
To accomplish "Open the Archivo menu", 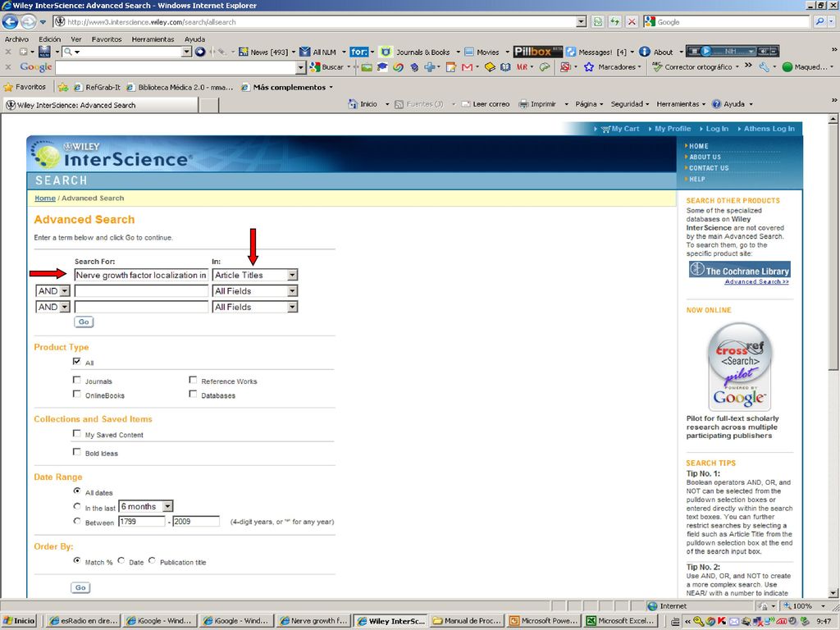I will pos(16,39).
